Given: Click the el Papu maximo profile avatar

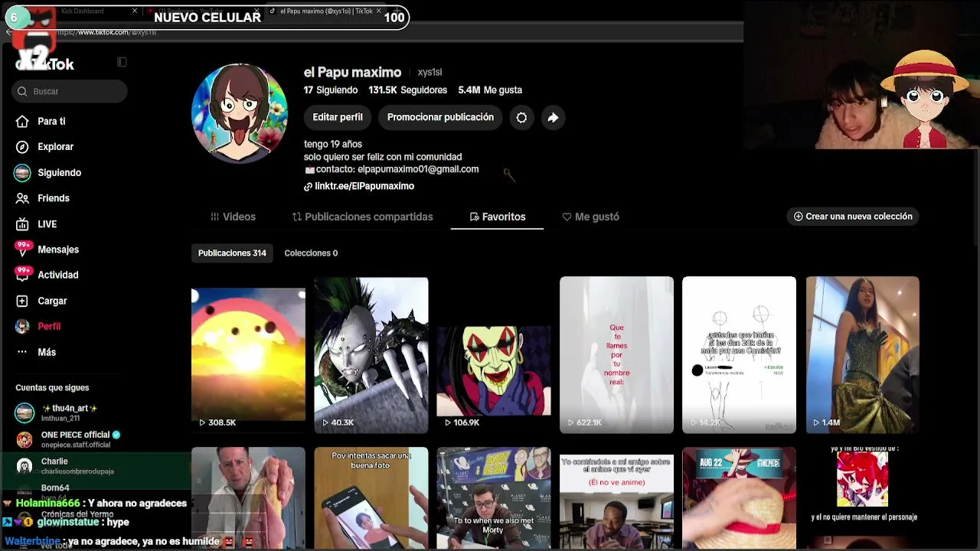Looking at the screenshot, I should point(240,113).
